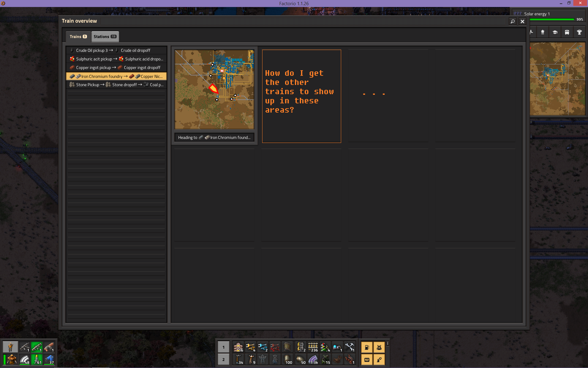
Task: Click the world minimap in the corner
Action: (558, 79)
